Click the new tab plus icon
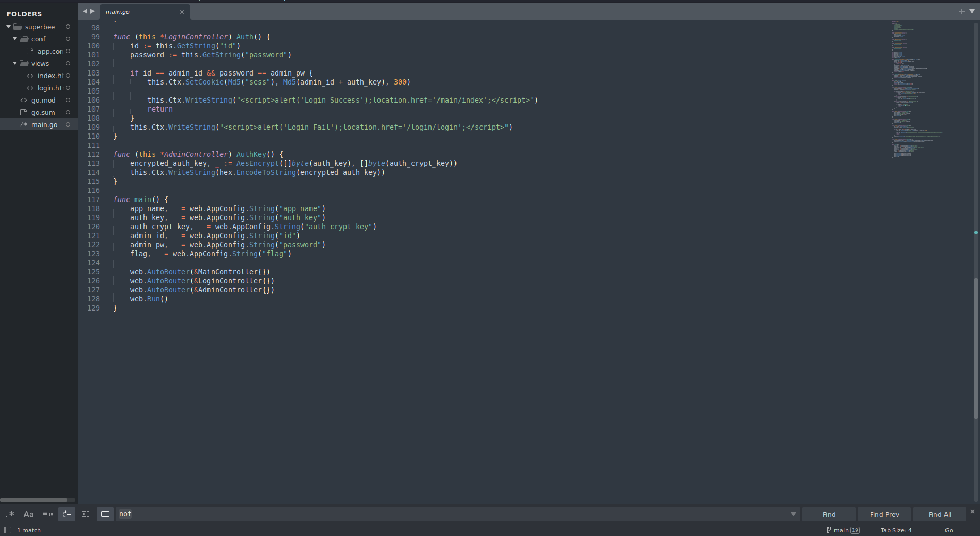980x536 pixels. [x=961, y=11]
